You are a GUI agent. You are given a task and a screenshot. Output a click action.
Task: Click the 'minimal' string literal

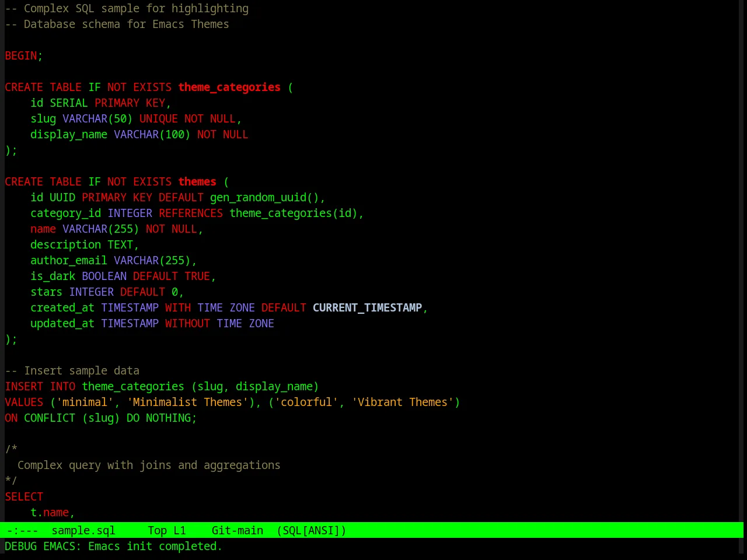pyautogui.click(x=85, y=402)
